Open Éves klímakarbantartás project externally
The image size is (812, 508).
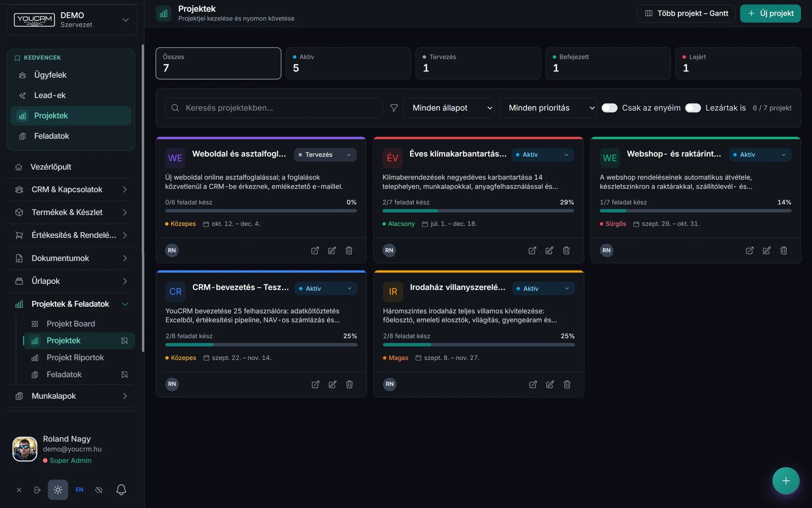[532, 251]
